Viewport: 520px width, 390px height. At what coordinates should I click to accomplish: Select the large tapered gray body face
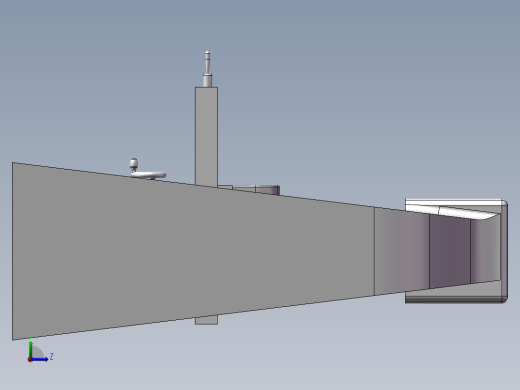193,251
